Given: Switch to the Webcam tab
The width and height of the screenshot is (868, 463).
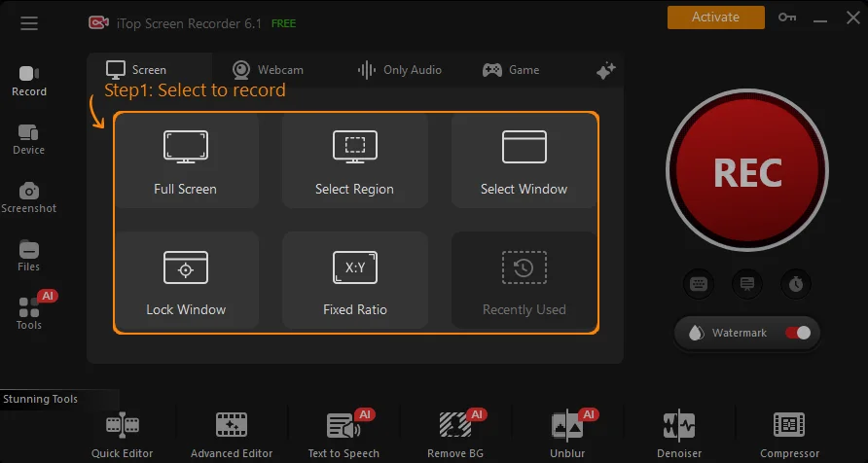Looking at the screenshot, I should coord(268,70).
